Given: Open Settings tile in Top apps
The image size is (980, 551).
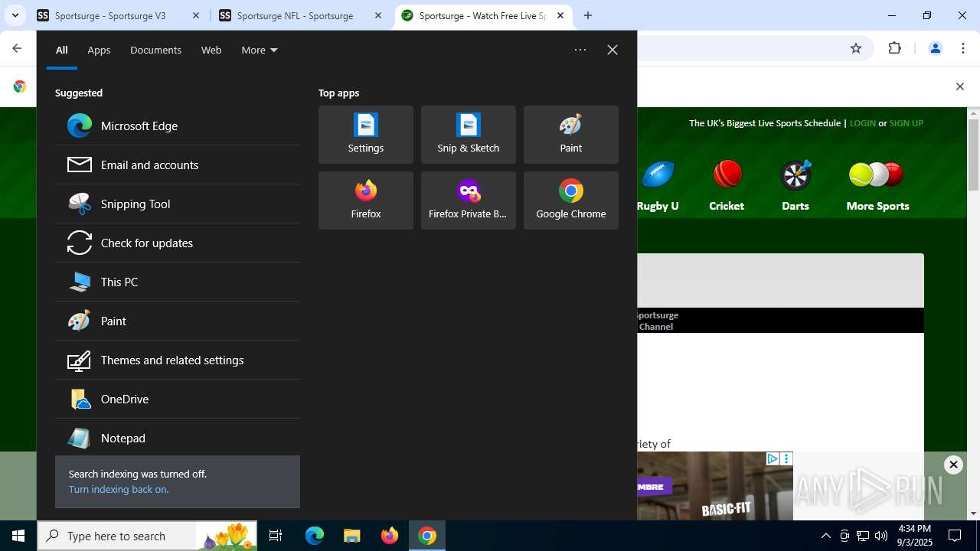Looking at the screenshot, I should point(366,135).
